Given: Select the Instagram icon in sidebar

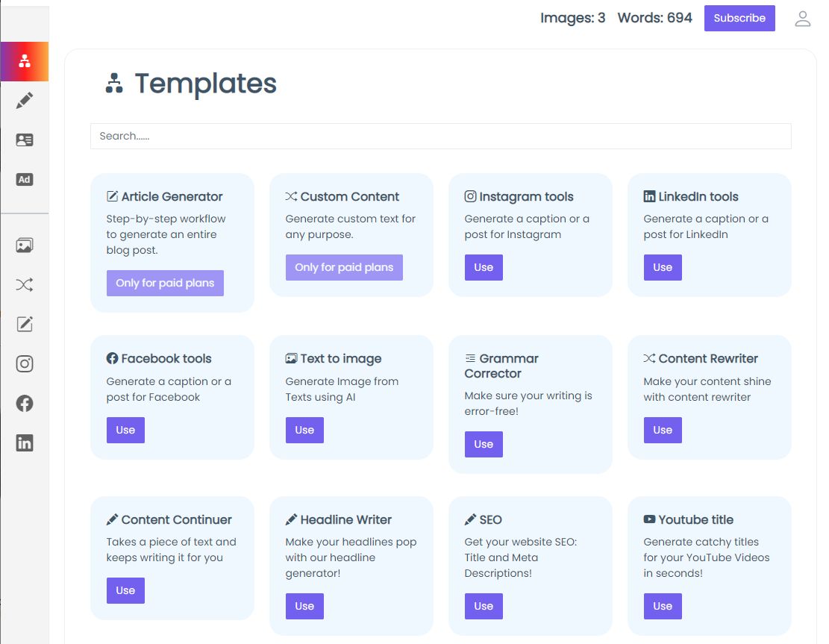Looking at the screenshot, I should (x=25, y=363).
